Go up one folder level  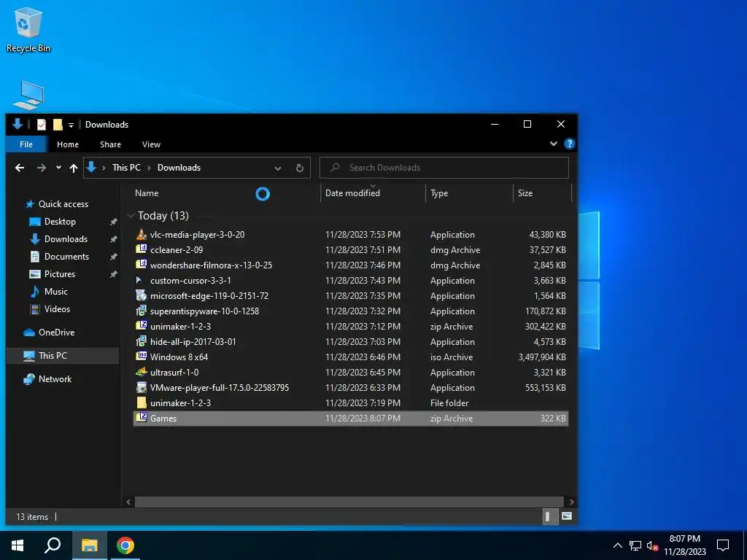[74, 168]
